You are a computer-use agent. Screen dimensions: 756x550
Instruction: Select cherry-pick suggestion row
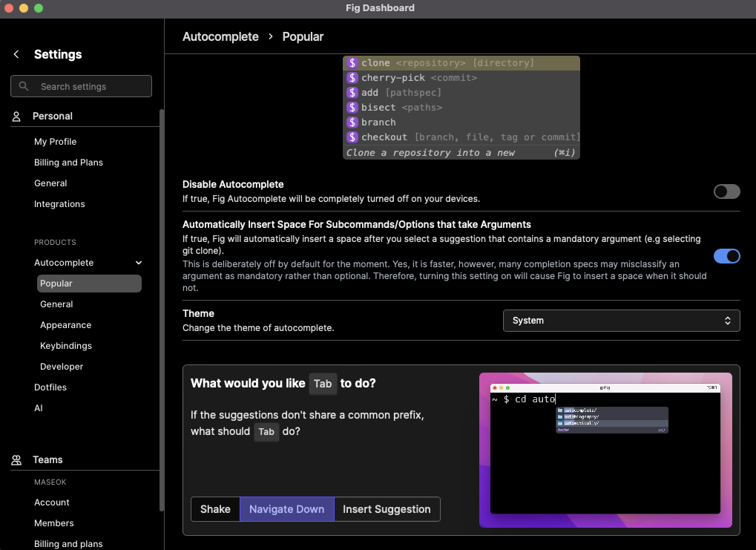coord(461,78)
